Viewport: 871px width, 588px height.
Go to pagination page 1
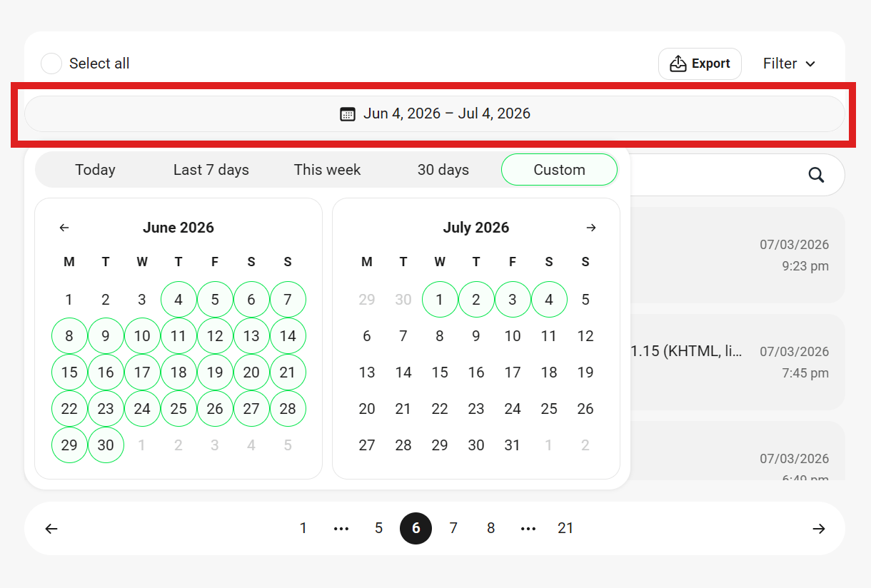[303, 529]
